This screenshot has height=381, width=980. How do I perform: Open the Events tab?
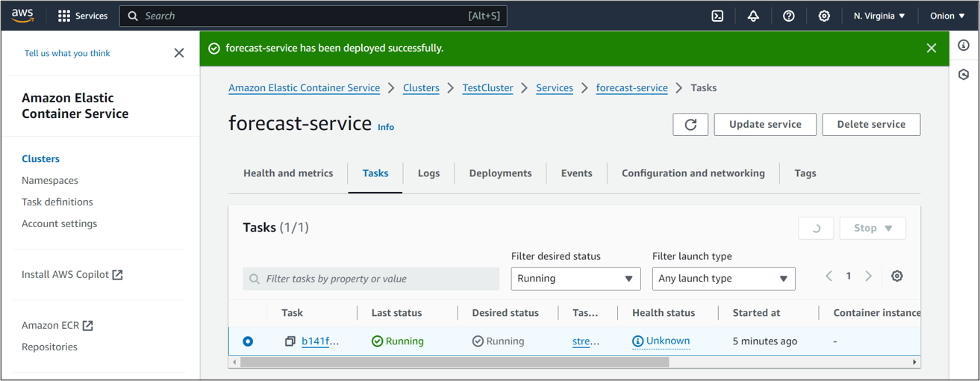point(576,173)
